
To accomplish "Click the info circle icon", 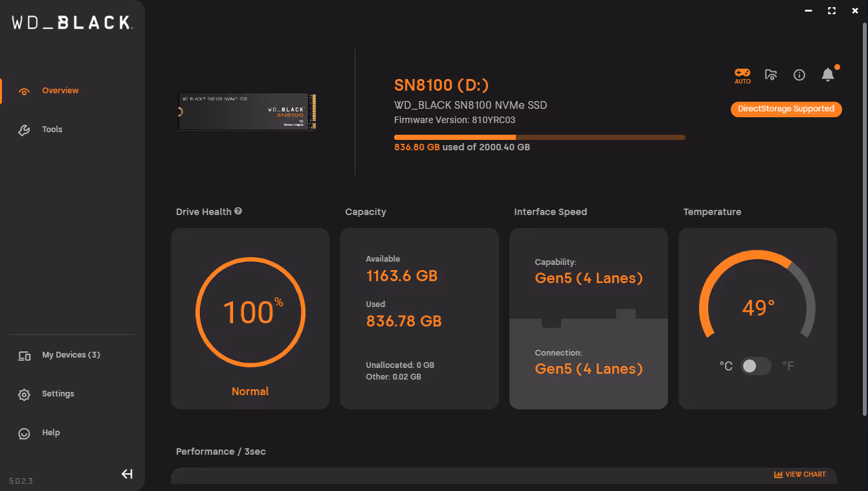I will tap(799, 74).
